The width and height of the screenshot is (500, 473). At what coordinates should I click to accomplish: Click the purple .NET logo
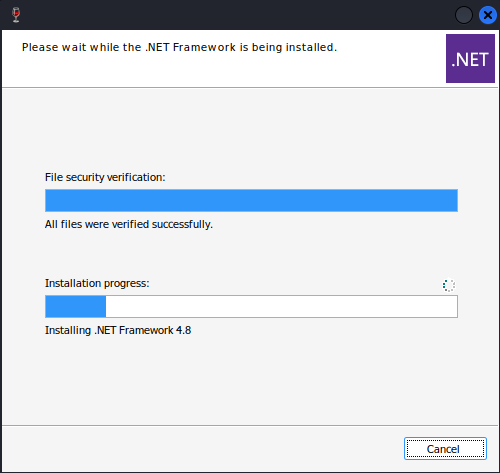470,58
